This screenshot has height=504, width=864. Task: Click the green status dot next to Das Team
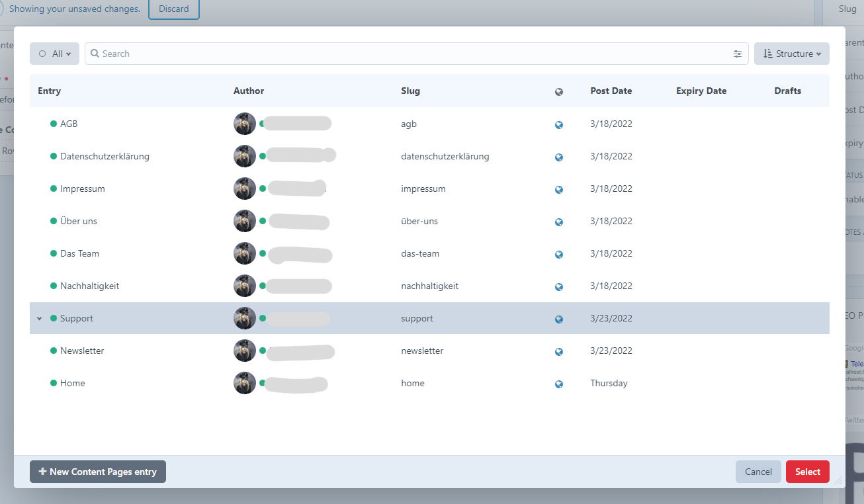coord(52,253)
